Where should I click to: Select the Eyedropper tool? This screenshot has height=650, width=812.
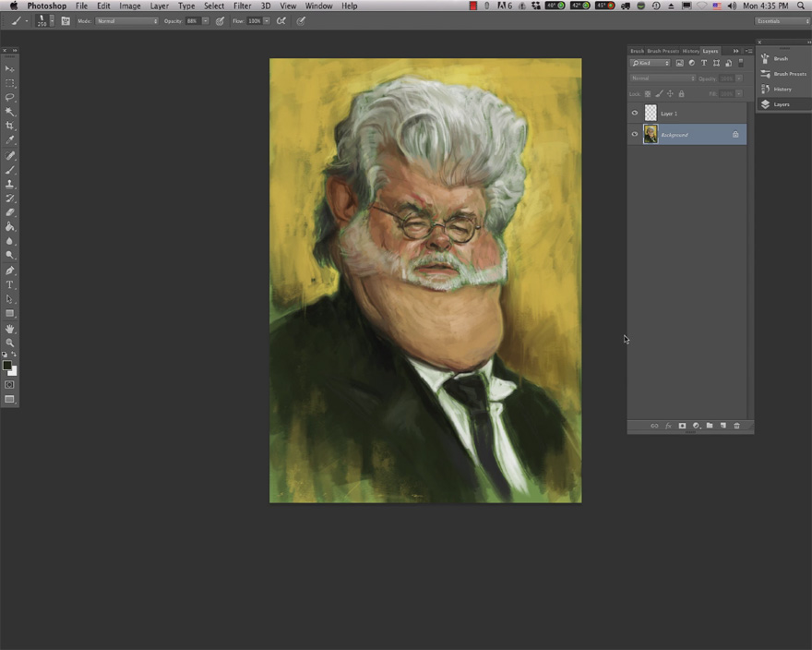click(x=9, y=140)
